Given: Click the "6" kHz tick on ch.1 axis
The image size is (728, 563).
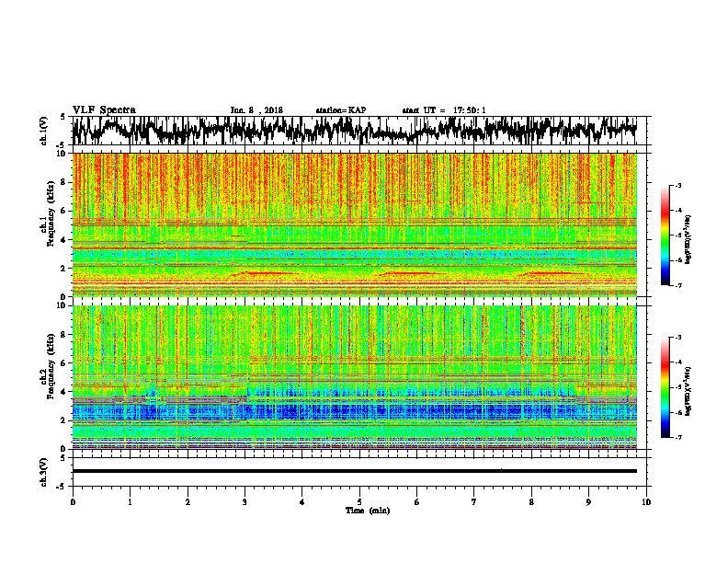Looking at the screenshot, I should [64, 212].
